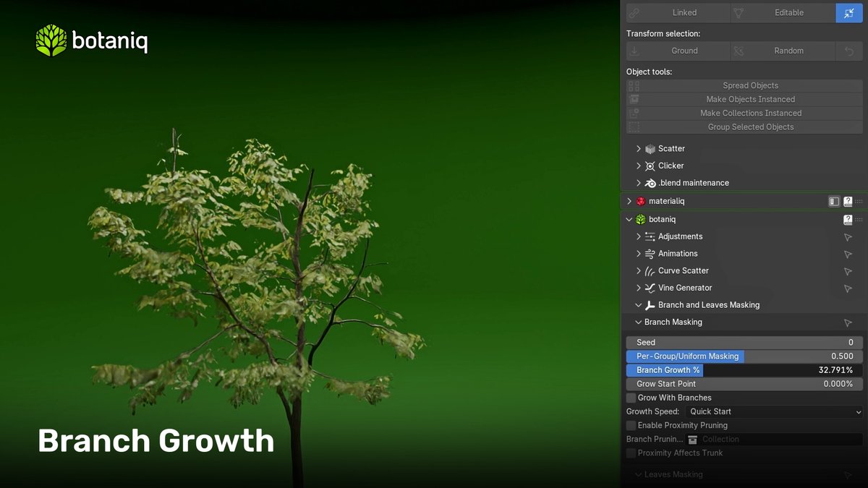Open the help icon in the botaniq header
Viewport: 868px width, 488px height.
[x=848, y=220]
